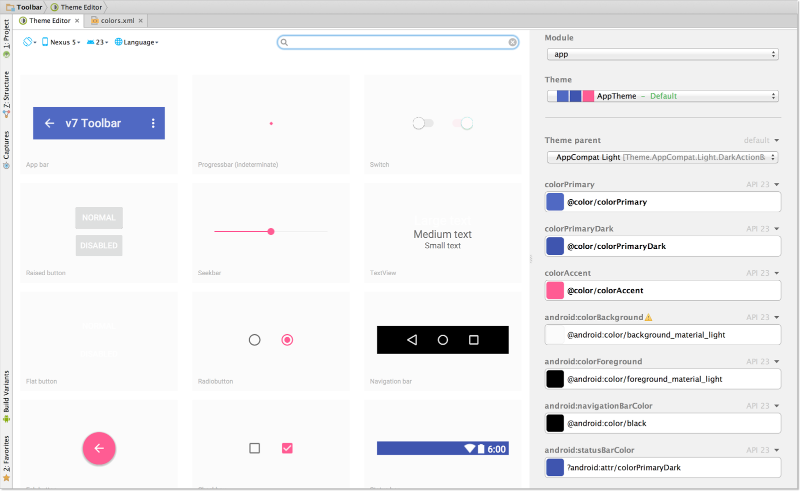Click the status bar battery icon
800x491 pixels.
(x=481, y=449)
